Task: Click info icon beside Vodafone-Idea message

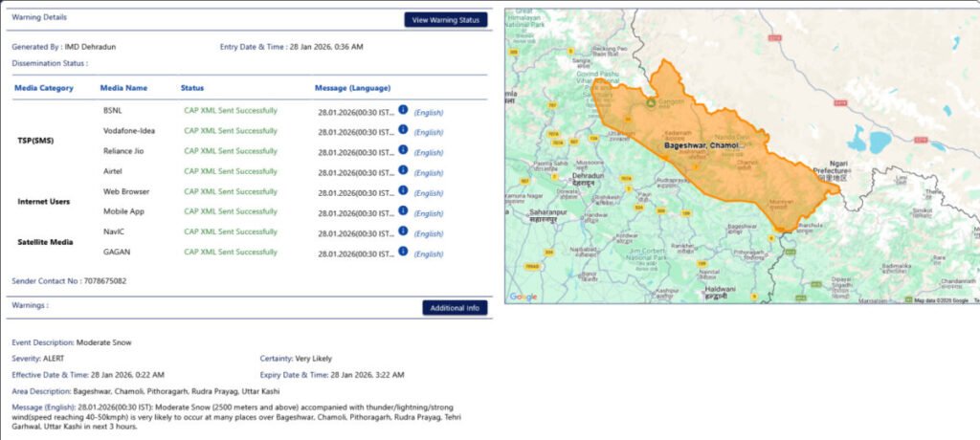Action: (403, 130)
